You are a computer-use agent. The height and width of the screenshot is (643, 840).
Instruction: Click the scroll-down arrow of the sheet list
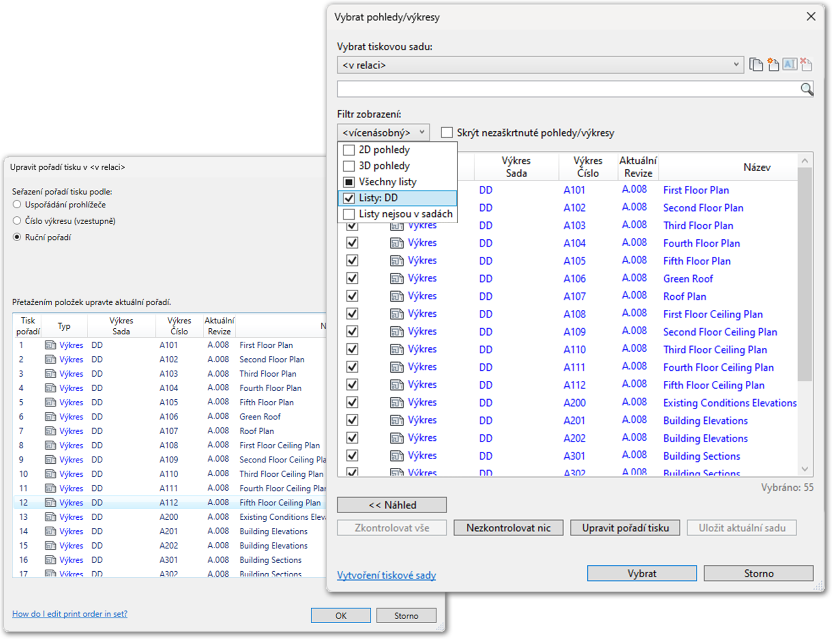click(x=805, y=469)
